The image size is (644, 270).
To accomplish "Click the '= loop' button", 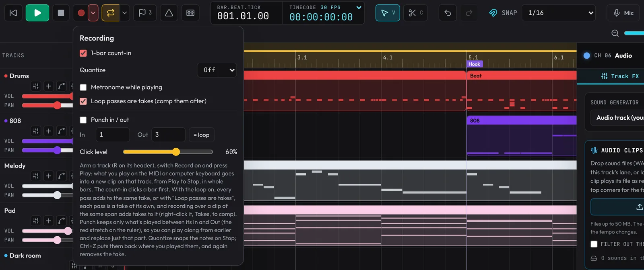I will [x=202, y=135].
